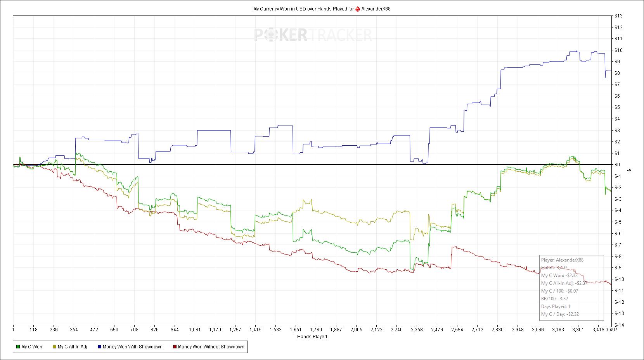Click the 1,769 tick on the x-axis
This screenshot has height=360, width=644.
tap(316, 330)
